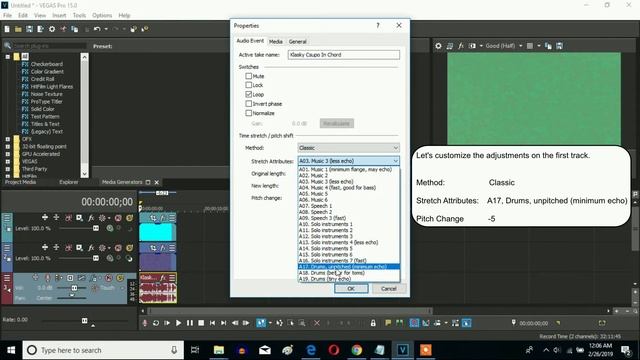Open project with the folder icon
The width and height of the screenshot is (640, 360).
click(x=18, y=29)
